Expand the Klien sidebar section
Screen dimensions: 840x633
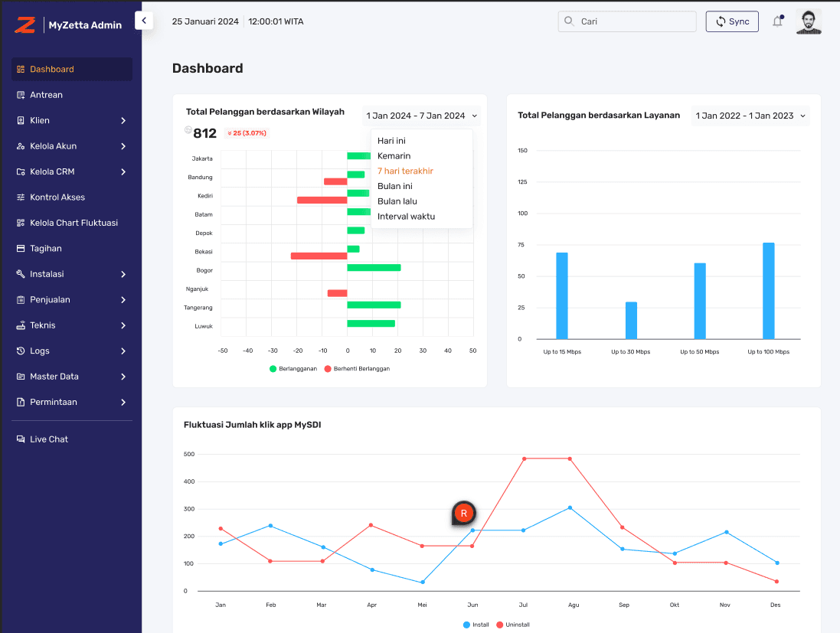coord(71,120)
